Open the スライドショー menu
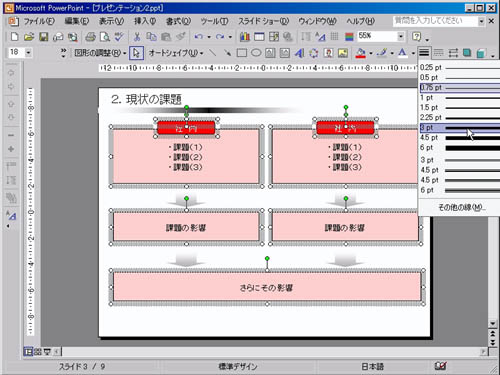This screenshot has width=500, height=375. point(263,21)
